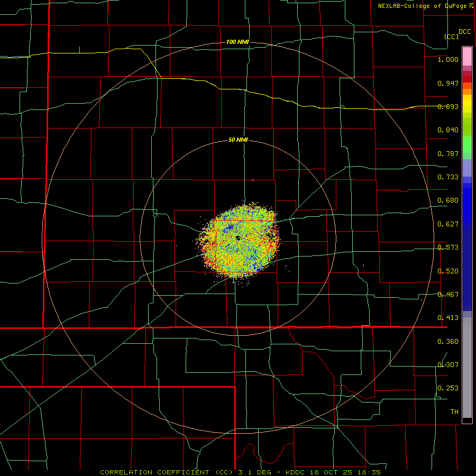Click the 0.627 color scale value
476x476 pixels.
pyautogui.click(x=448, y=224)
